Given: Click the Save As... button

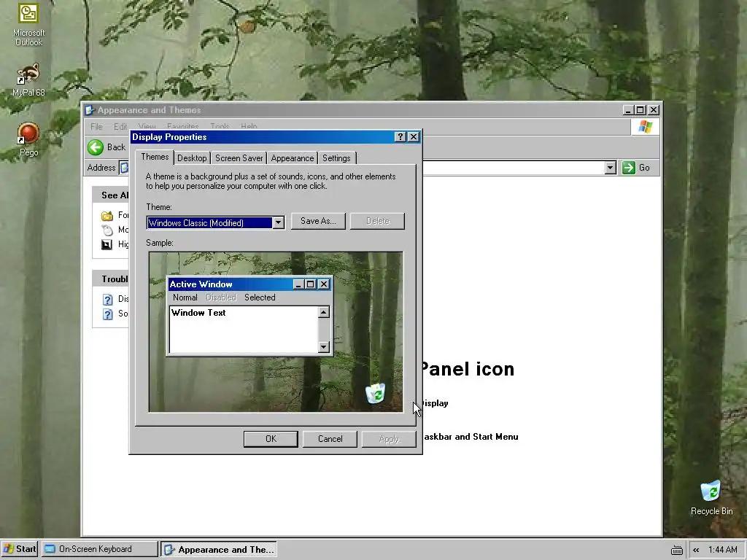Looking at the screenshot, I should (318, 221).
